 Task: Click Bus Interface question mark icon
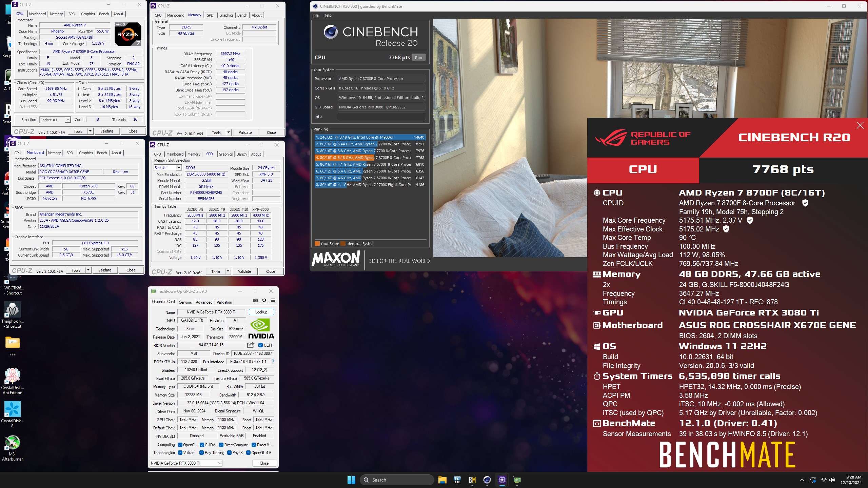pos(273,362)
